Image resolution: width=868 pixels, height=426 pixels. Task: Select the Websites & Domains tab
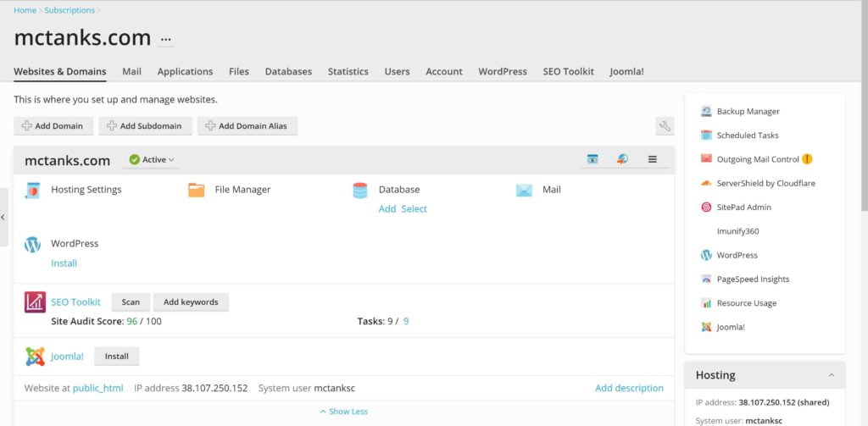click(60, 71)
